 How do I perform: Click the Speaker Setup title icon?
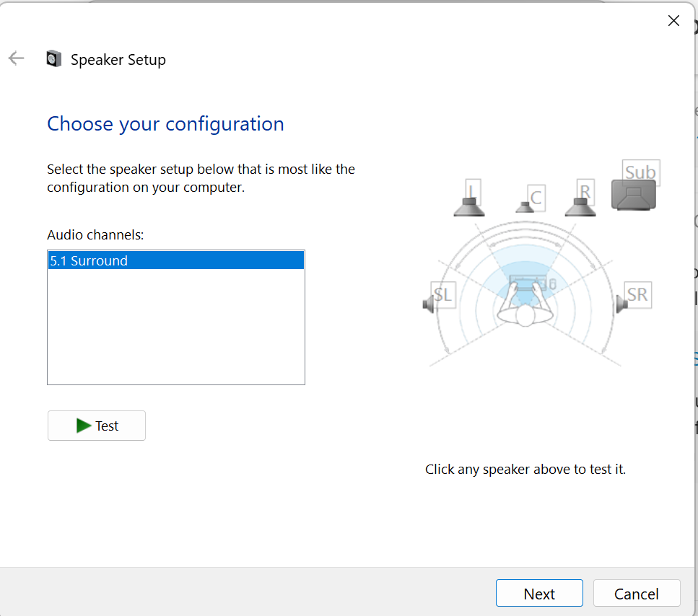54,59
